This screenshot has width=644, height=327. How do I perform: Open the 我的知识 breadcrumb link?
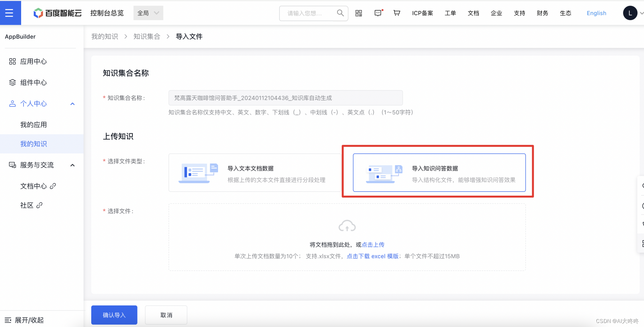[105, 36]
